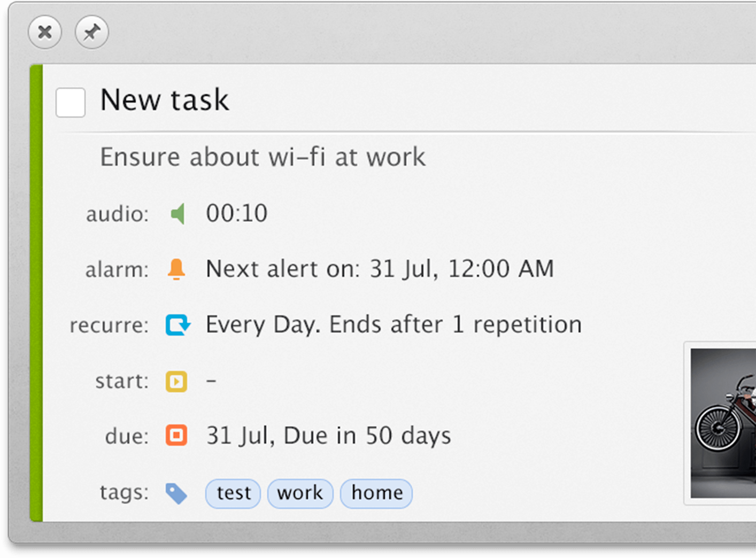Select the yellow start date icon

click(176, 381)
